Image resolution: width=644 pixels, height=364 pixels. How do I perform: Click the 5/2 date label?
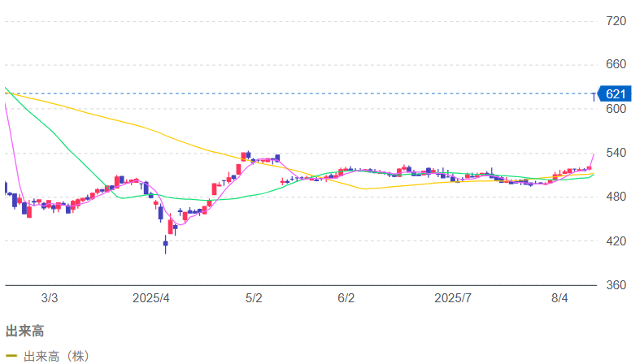click(254, 298)
